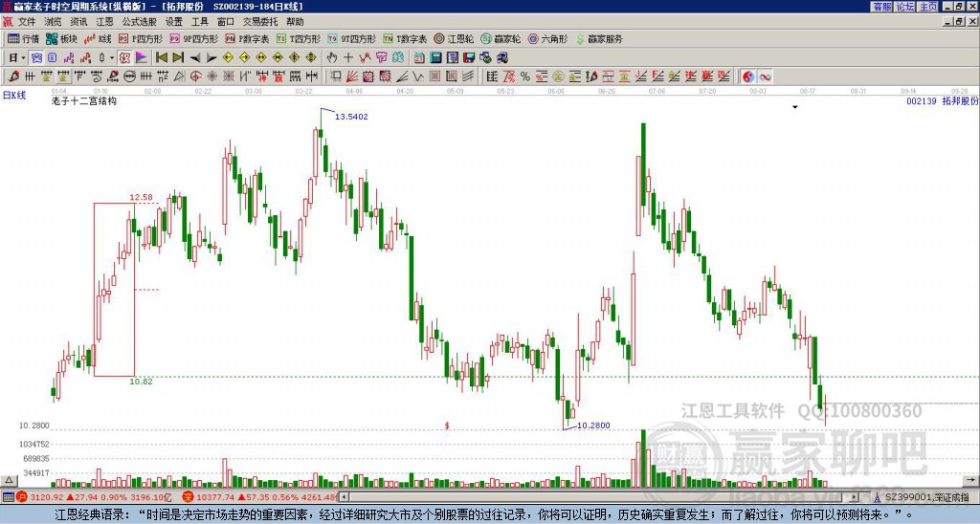980x524 pixels.
Task: Open the 公式选股 menu
Action: tap(139, 22)
